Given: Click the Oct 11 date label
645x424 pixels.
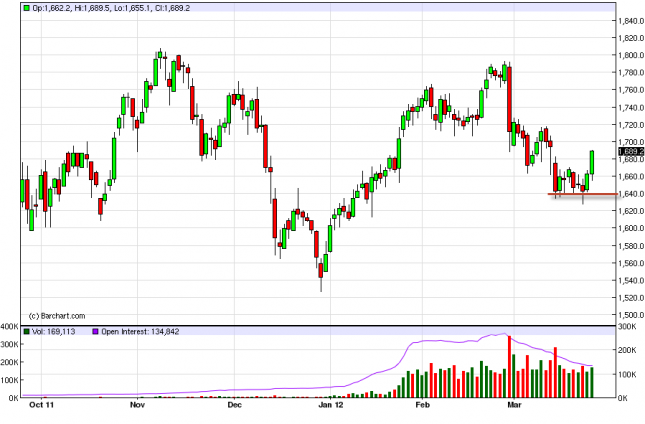Looking at the screenshot, I should click(x=41, y=407).
